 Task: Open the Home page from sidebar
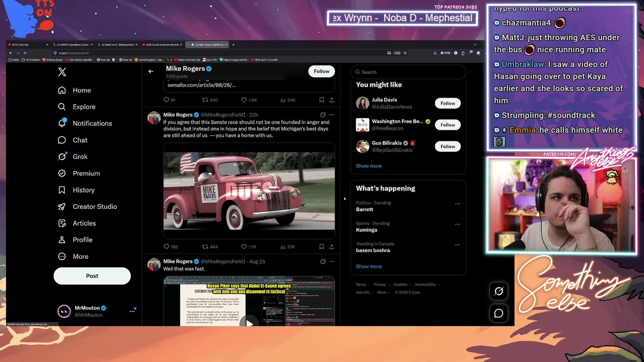74,90
